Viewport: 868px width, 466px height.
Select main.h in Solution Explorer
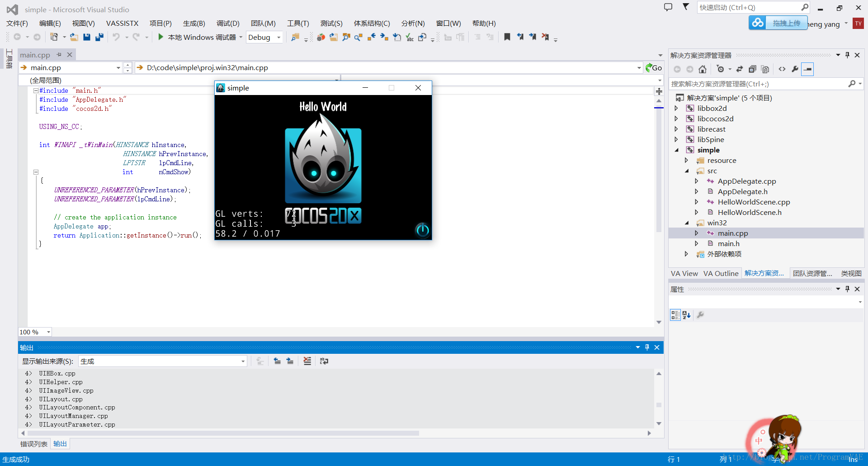click(728, 243)
